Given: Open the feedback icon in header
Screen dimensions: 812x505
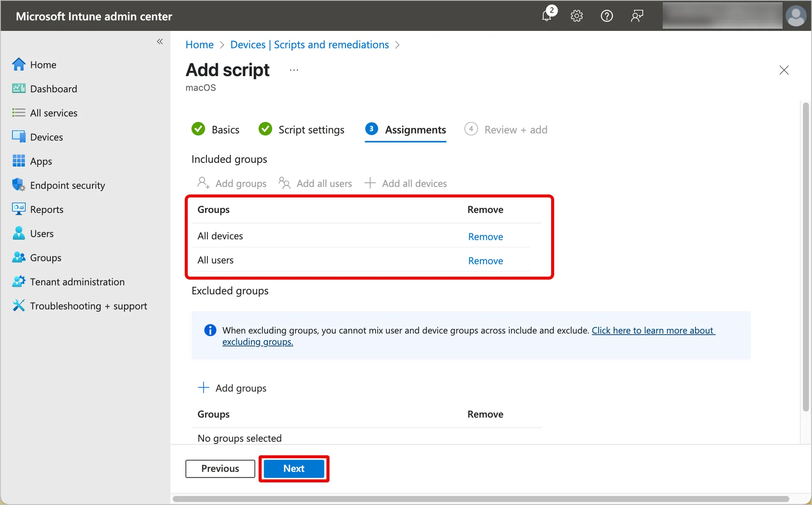Looking at the screenshot, I should (637, 16).
